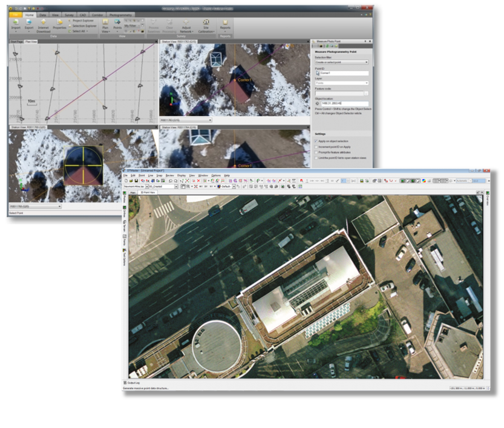
Task: Click the application orb icon in title bar
Action: (x=11, y=8)
